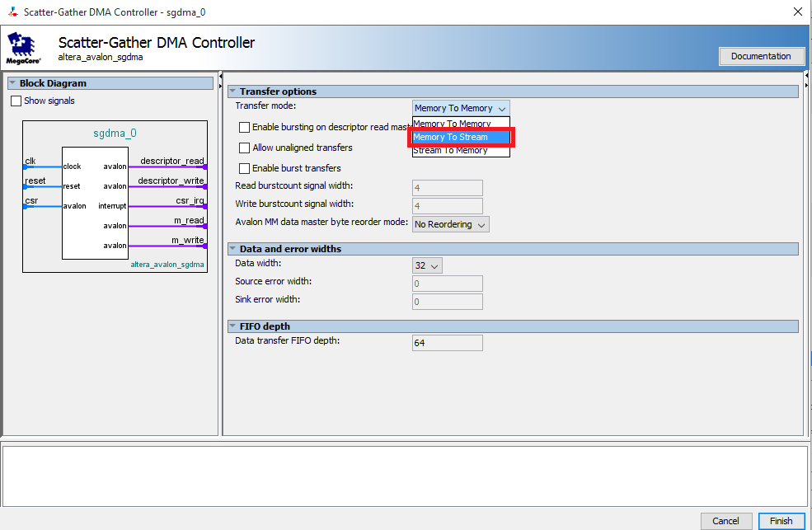Collapse the Transfer options section
812x530 pixels.
[x=232, y=91]
